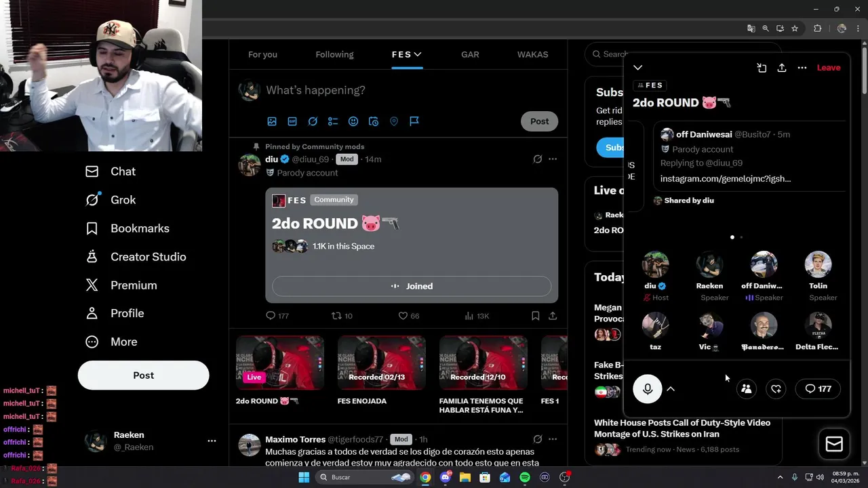This screenshot has width=868, height=488.
Task: Open Chrome's three-dot menu
Action: click(x=859, y=28)
